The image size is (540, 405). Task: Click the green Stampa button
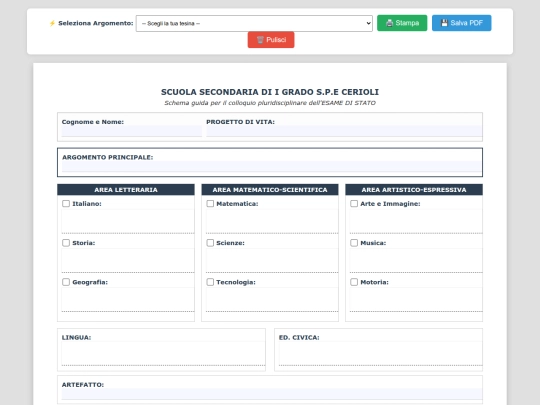click(402, 23)
